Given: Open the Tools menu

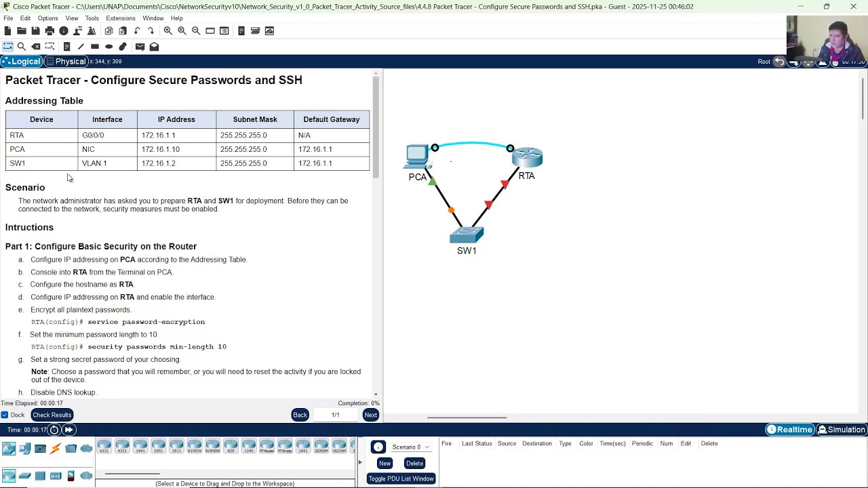Looking at the screenshot, I should [x=92, y=18].
